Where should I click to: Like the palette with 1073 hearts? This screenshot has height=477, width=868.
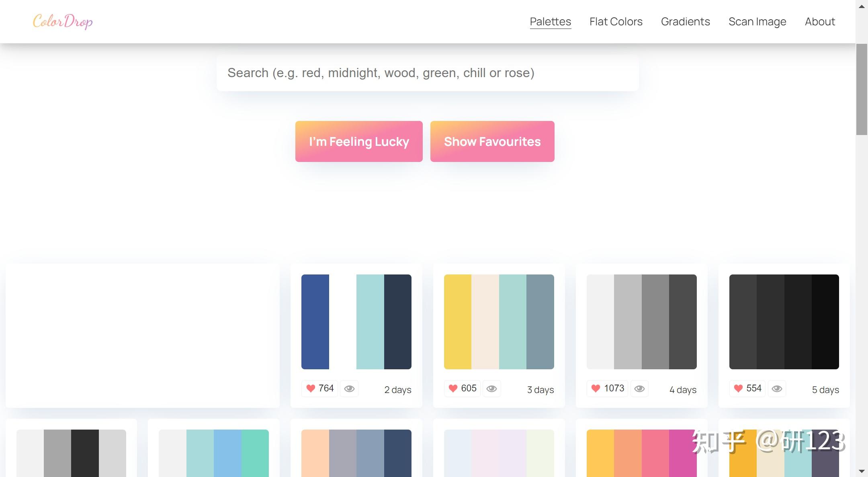pyautogui.click(x=608, y=388)
